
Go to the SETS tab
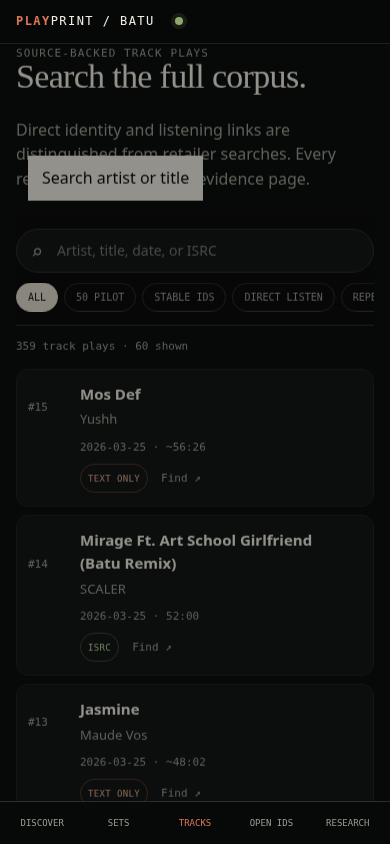coord(118,822)
